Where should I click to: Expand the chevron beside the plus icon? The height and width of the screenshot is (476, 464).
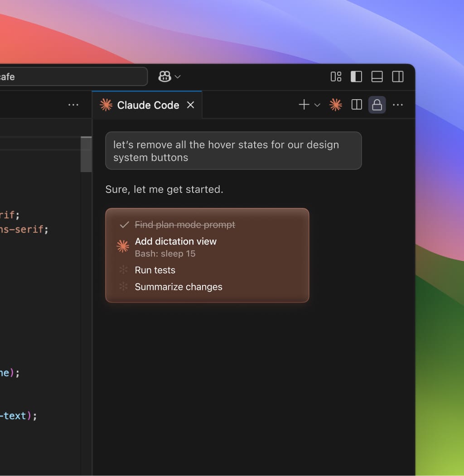317,105
